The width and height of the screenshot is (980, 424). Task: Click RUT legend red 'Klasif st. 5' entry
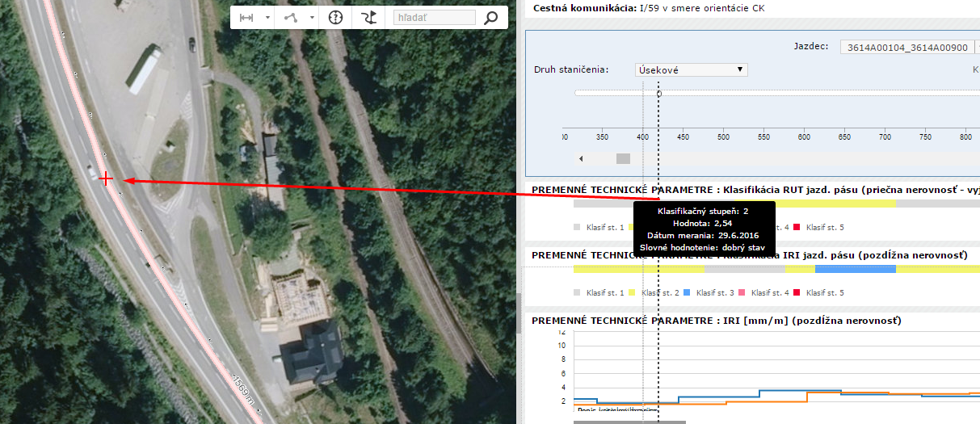tap(818, 228)
